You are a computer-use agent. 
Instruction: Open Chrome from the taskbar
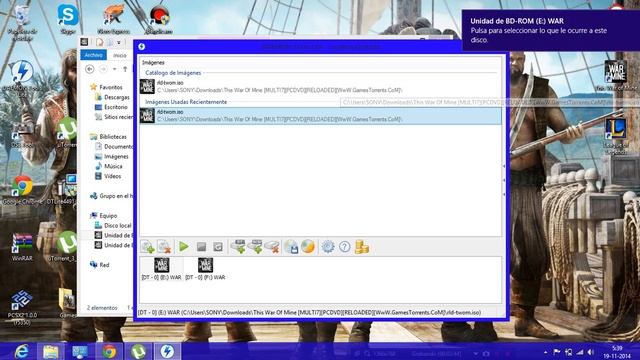pyautogui.click(x=109, y=351)
